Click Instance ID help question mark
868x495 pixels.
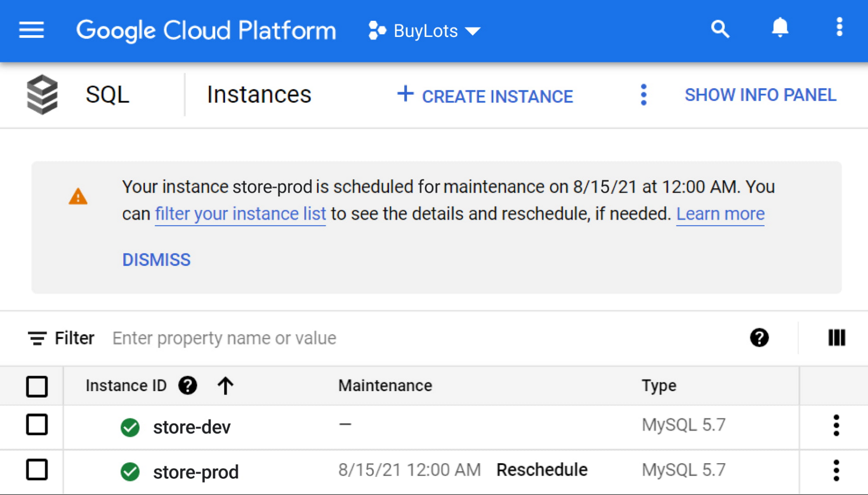click(187, 386)
